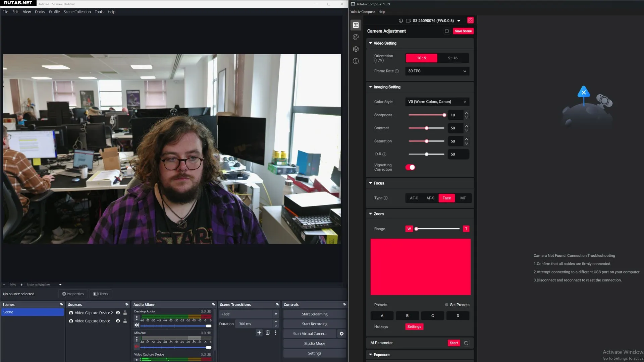The width and height of the screenshot is (644, 362).
Task: Lock Video Capture Device 2 source
Action: pos(125,313)
